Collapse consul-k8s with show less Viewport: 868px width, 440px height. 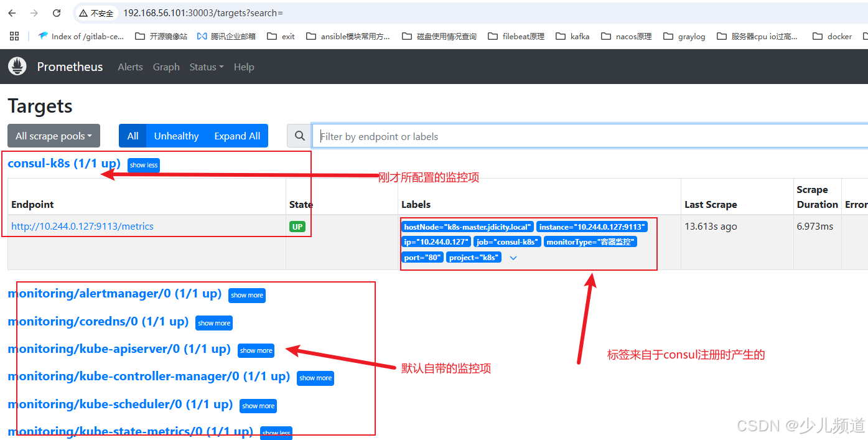tap(144, 165)
